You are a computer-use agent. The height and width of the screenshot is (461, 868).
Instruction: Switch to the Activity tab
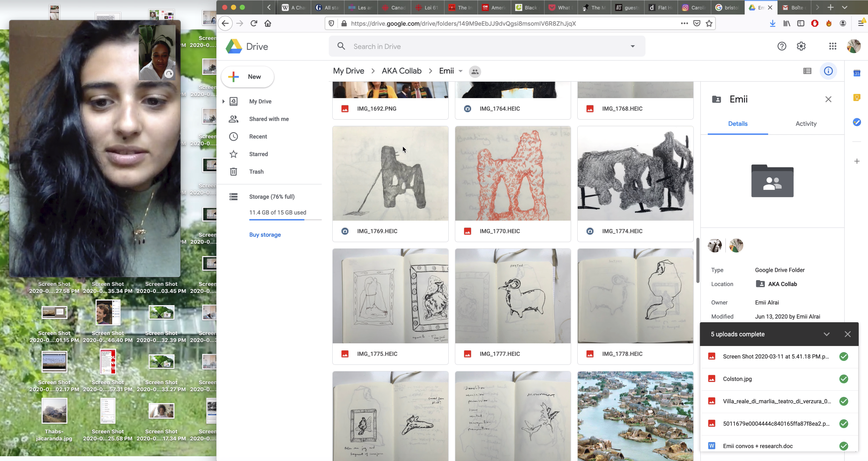click(x=806, y=123)
